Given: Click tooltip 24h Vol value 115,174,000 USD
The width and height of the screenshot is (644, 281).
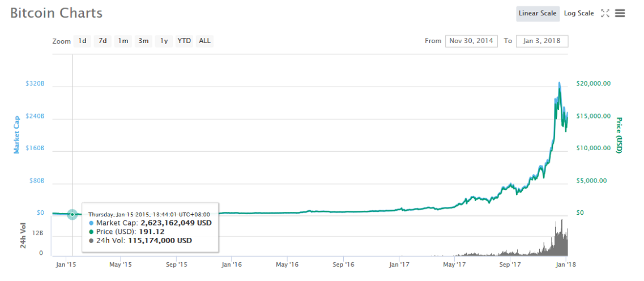Looking at the screenshot, I should [x=160, y=241].
